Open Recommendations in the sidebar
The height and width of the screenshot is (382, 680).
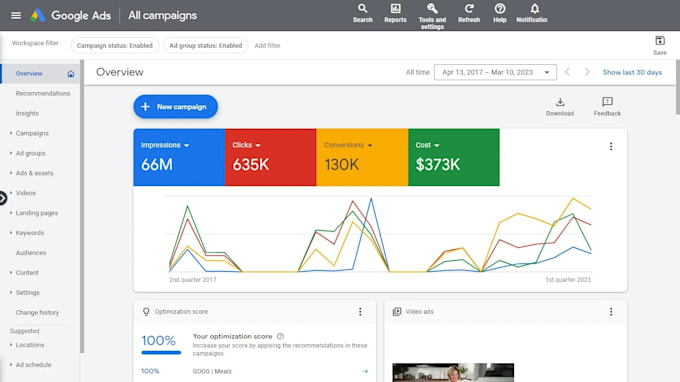[43, 94]
